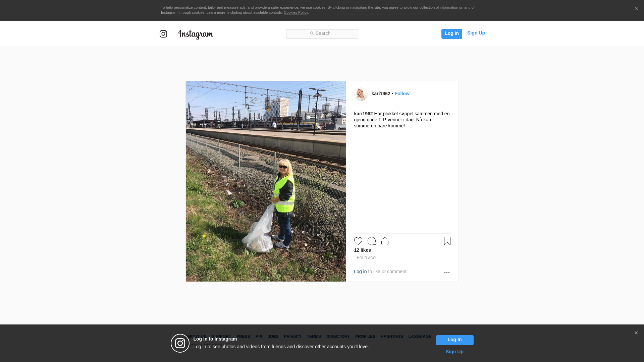Open the Instagram wordmark logo
Image resolution: width=644 pixels, height=362 pixels.
point(196,35)
